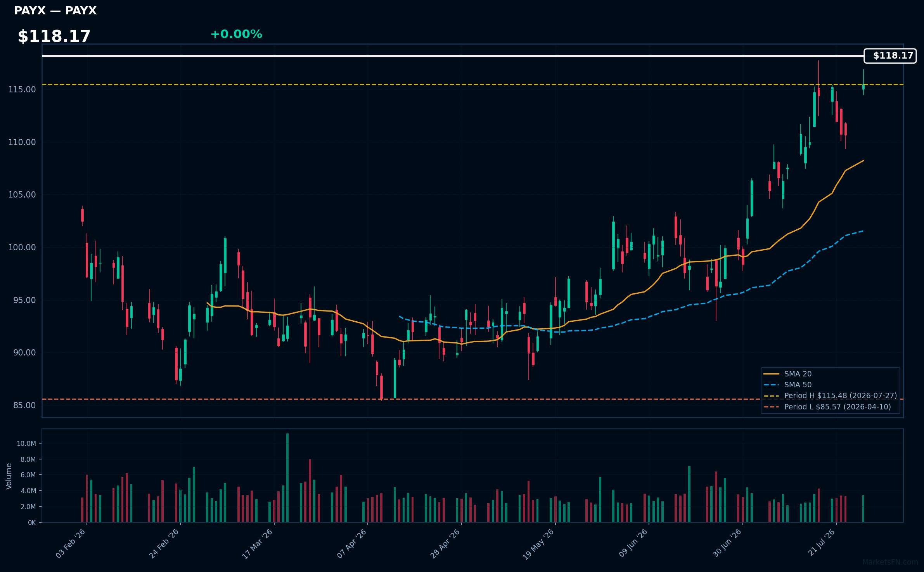Click the yellow dashed Period H swatch in legend
The image size is (924, 572).
[x=771, y=396]
